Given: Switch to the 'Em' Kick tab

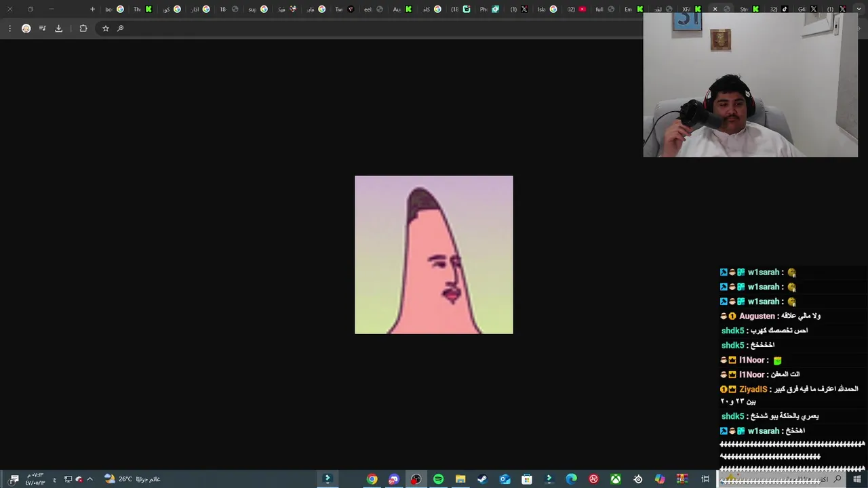Looking at the screenshot, I should (633, 9).
